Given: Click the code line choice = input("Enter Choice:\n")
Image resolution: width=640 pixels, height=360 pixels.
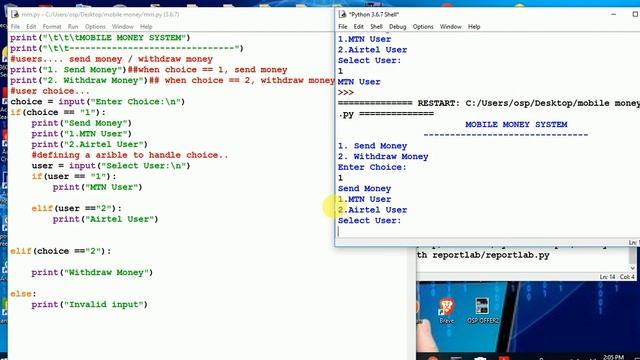Looking at the screenshot, I should [x=98, y=102].
